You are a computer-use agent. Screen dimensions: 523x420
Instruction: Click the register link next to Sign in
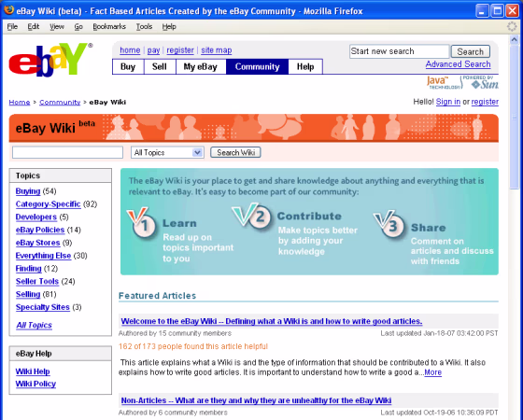[x=485, y=102]
